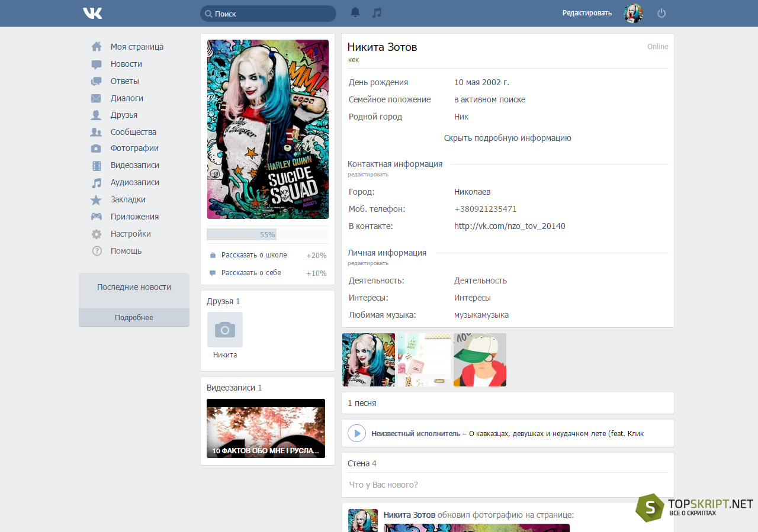Image resolution: width=758 pixels, height=532 pixels.
Task: Open Аудиозаписи in sidebar
Action: tap(134, 182)
